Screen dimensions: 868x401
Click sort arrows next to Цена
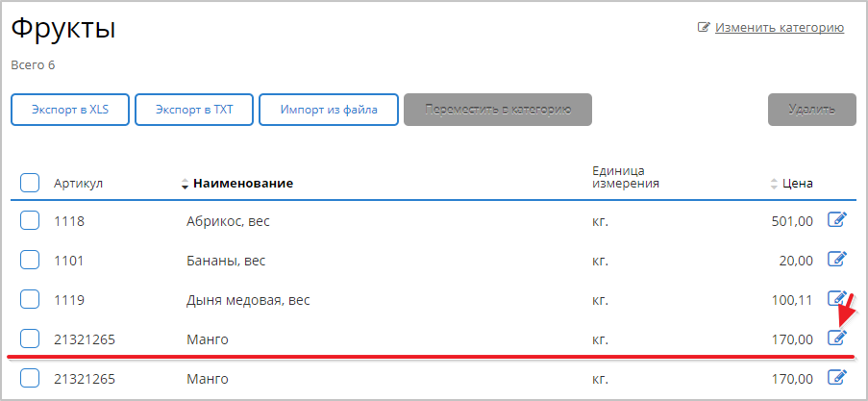pyautogui.click(x=774, y=184)
